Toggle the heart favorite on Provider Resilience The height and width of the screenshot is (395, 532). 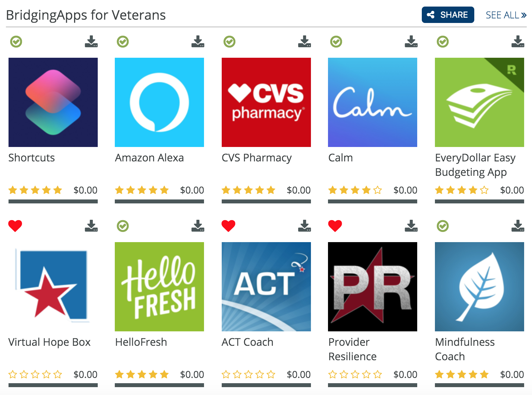335,225
